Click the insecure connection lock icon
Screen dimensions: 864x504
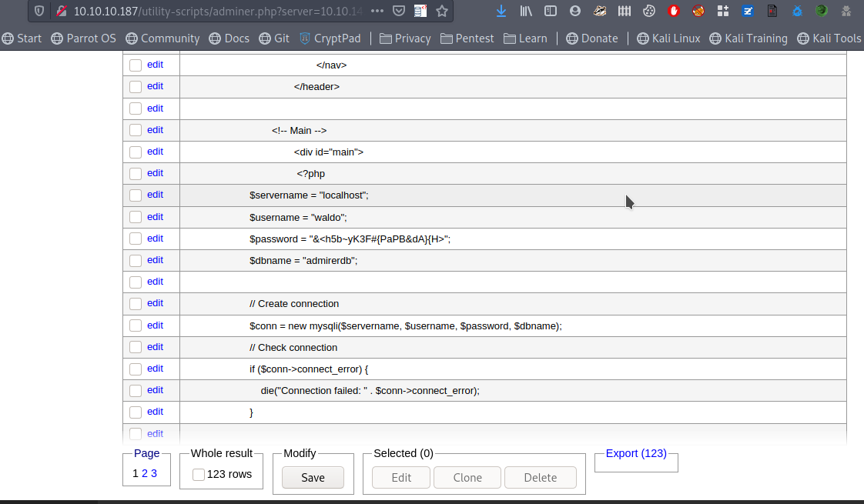61,11
